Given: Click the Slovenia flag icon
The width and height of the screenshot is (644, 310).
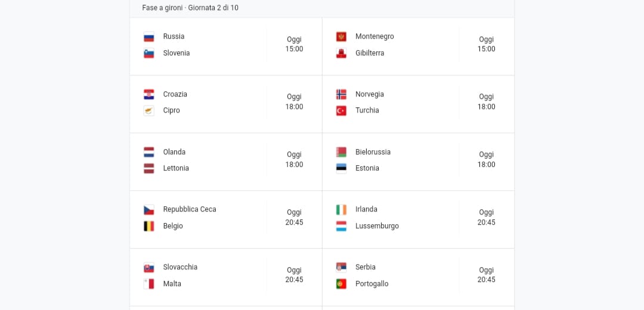Looking at the screenshot, I should pyautogui.click(x=148, y=54).
